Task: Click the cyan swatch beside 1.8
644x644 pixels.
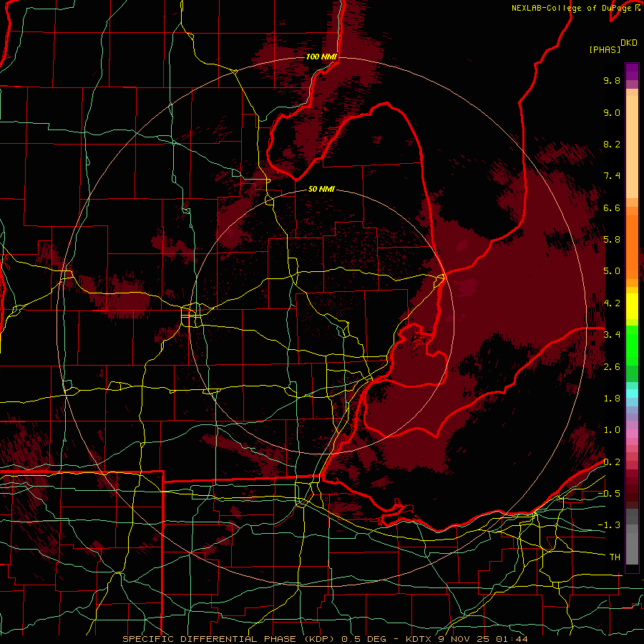Action: pos(632,394)
